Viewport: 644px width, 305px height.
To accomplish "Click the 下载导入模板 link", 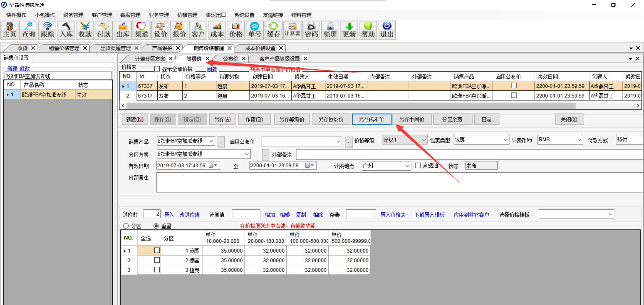I will pos(429,215).
